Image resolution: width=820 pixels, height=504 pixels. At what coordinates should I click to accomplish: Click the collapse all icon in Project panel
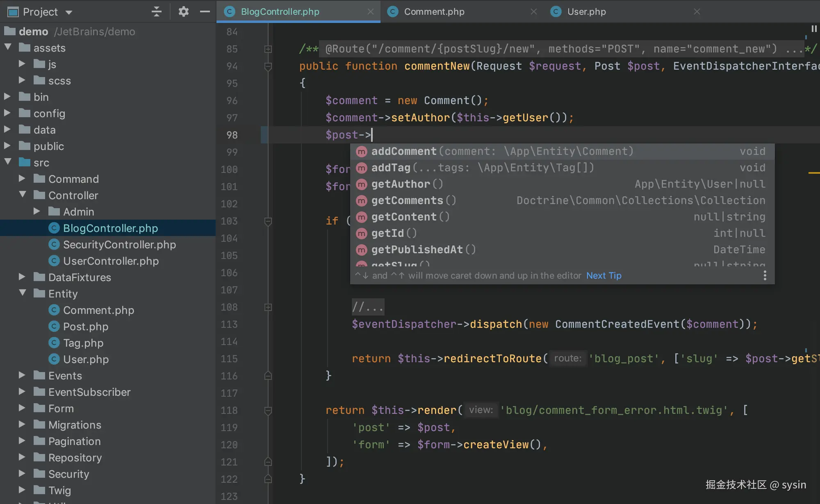point(156,11)
